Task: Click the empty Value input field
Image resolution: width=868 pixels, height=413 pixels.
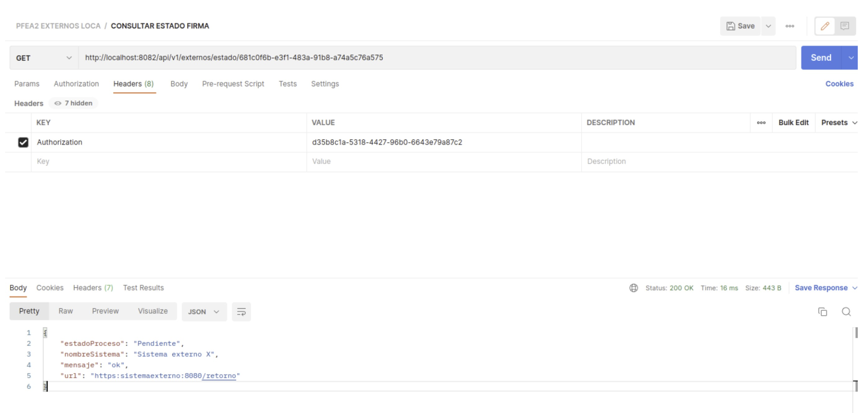Action: 444,162
